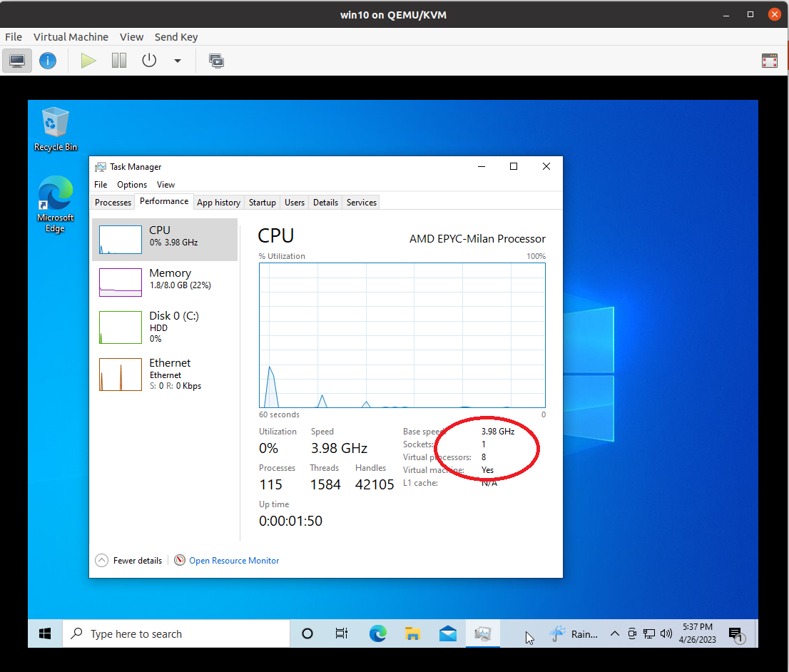Select the Disk 0 (C:) item
This screenshot has width=789, height=672.
pyautogui.click(x=165, y=327)
